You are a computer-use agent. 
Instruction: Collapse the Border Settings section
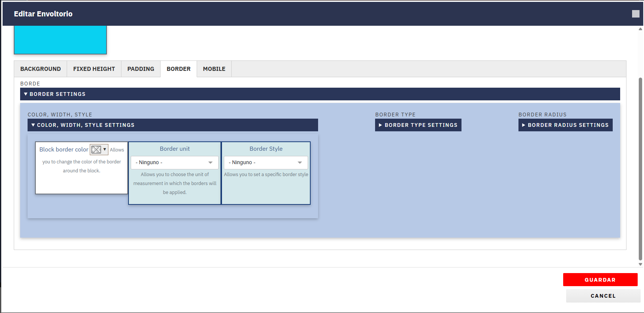coord(320,94)
